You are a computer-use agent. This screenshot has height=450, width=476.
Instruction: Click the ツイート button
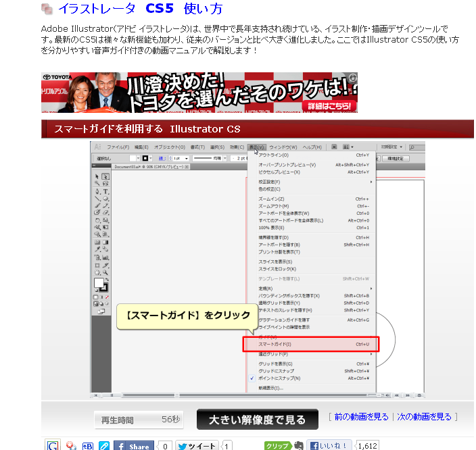coord(197,446)
